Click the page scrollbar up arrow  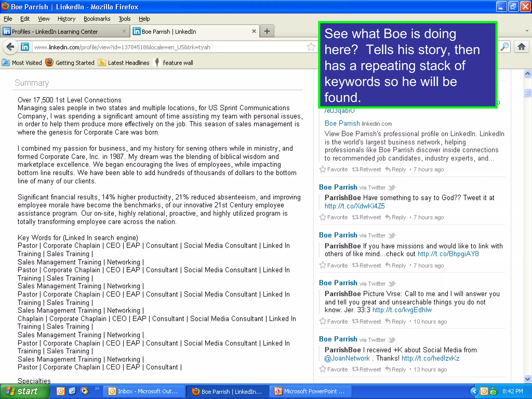point(527,74)
